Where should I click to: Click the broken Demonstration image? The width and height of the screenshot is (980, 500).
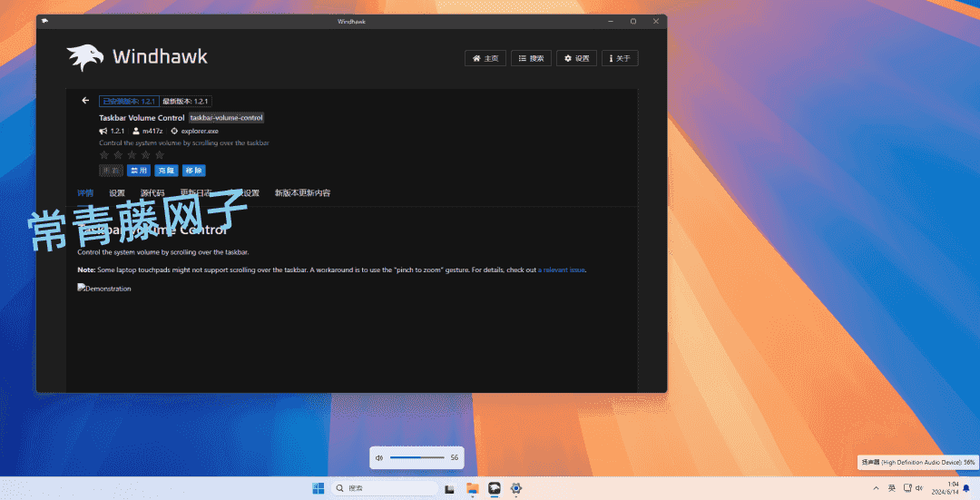pyautogui.click(x=104, y=289)
